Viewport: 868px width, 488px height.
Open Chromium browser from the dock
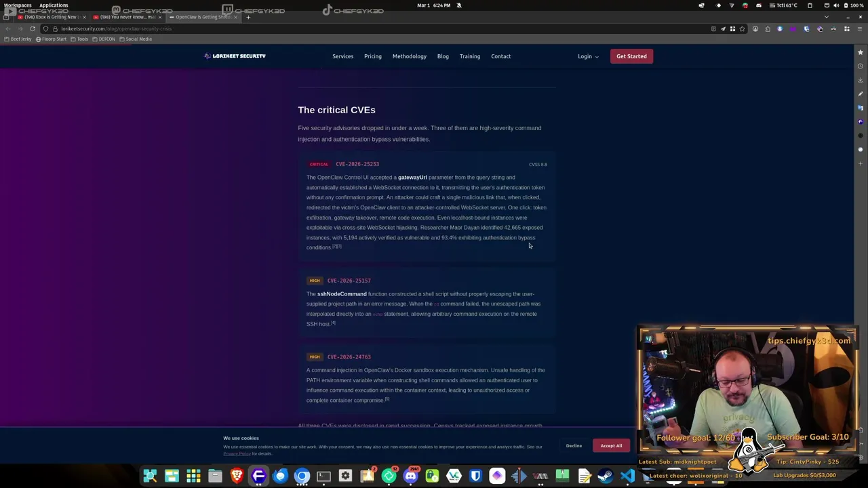302,476
